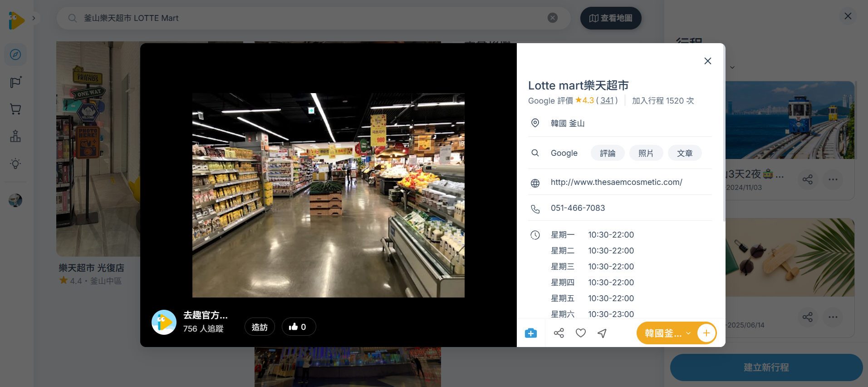Click the 造訪 visit button
The height and width of the screenshot is (387, 868).
pos(260,327)
